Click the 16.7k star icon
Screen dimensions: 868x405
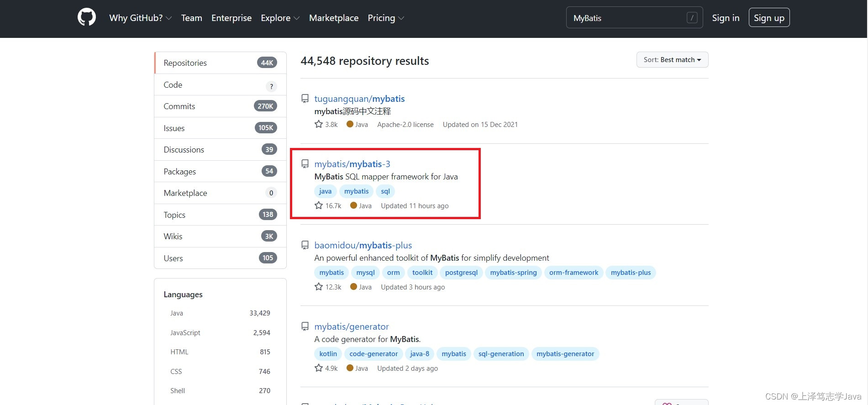(x=319, y=205)
